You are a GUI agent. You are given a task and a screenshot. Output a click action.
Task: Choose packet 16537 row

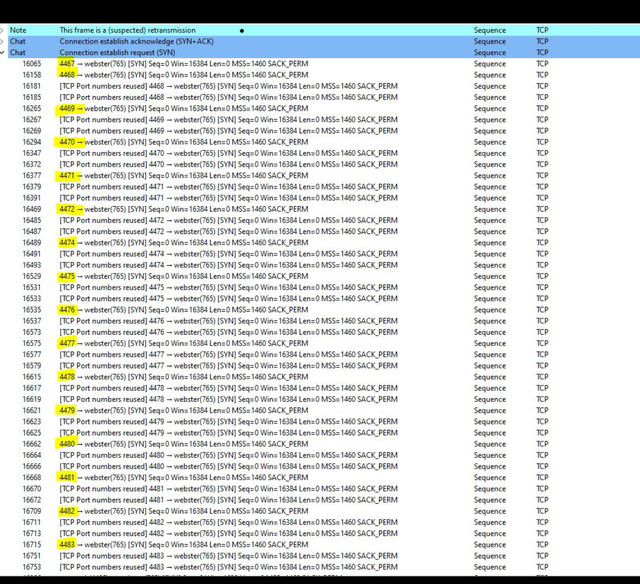320,321
